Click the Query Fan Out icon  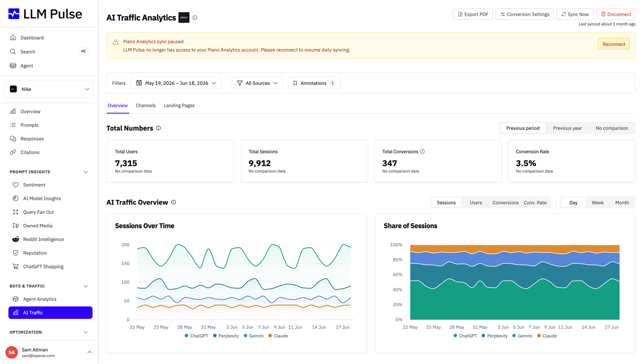16,212
